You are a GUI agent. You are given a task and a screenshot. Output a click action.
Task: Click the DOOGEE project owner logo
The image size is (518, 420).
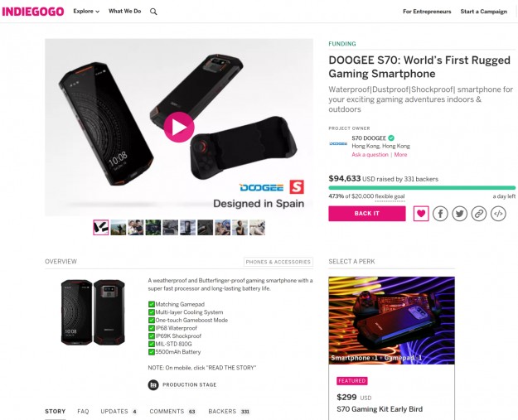338,143
